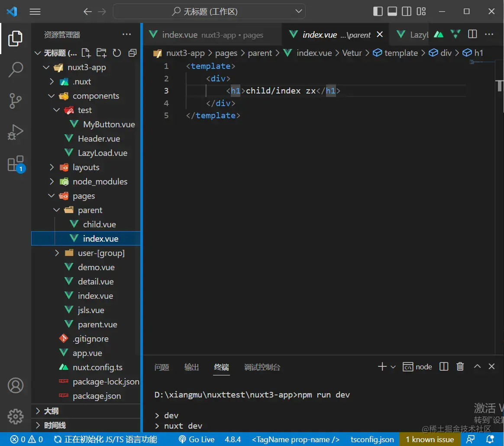Click New File icon in explorer header
Screen dimensions: 504x446
[x=86, y=53]
